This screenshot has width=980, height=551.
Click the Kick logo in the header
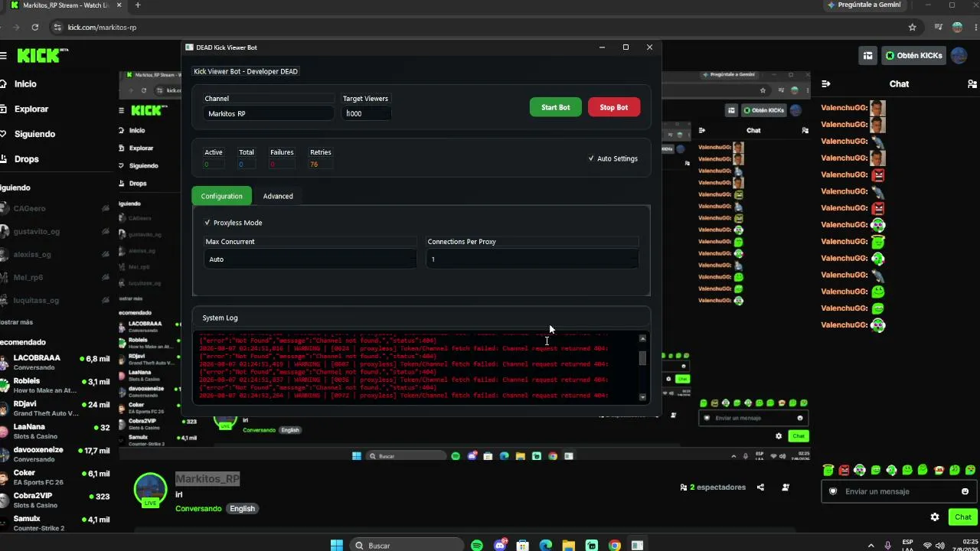pyautogui.click(x=43, y=55)
